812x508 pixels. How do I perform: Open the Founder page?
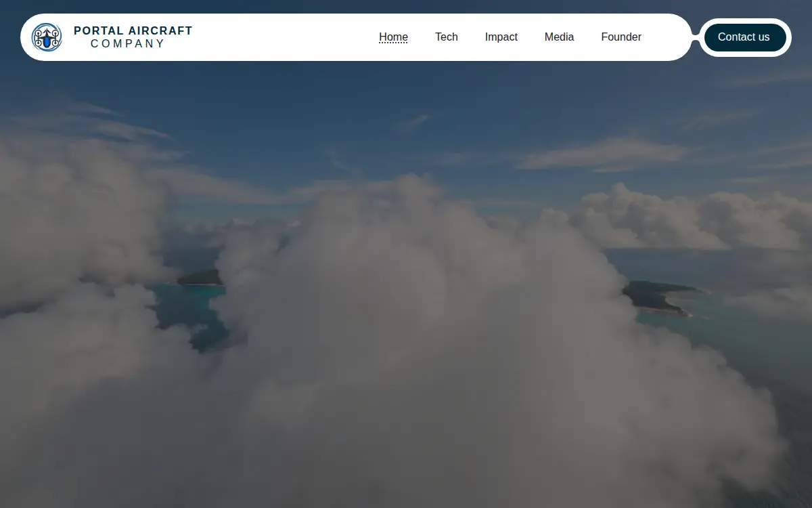tap(621, 37)
